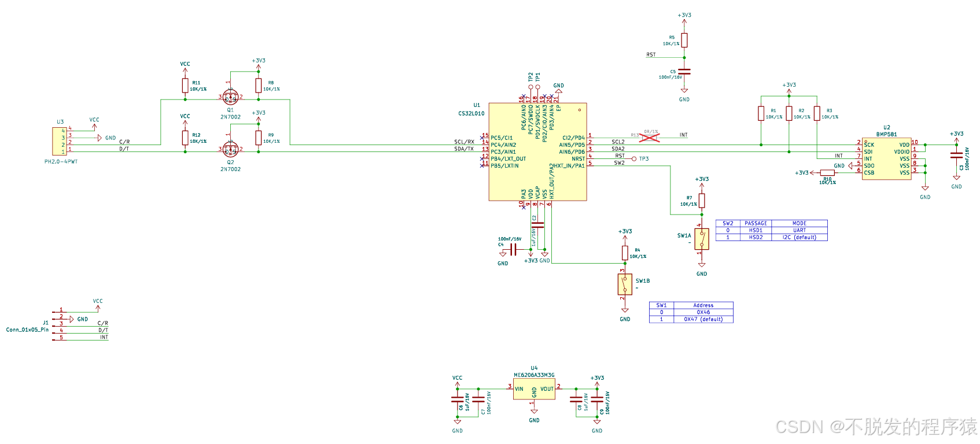Select the Q2 2N7002 transistor symbol

tap(230, 149)
